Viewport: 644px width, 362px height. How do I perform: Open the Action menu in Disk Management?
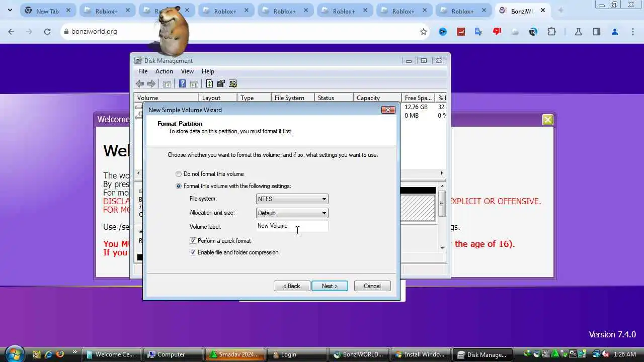click(164, 71)
